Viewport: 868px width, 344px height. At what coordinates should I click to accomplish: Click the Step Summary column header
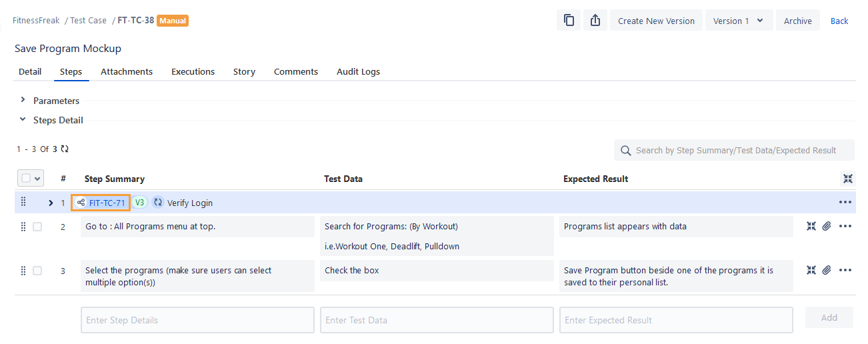pos(115,179)
